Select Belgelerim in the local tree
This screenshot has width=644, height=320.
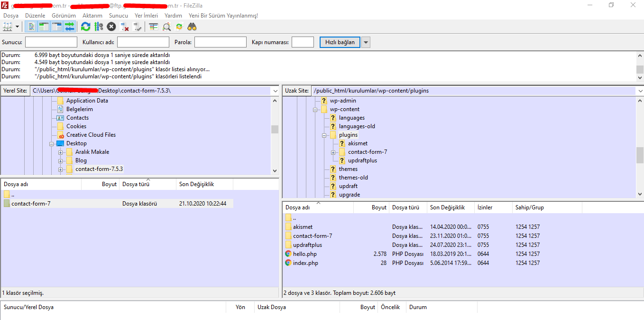[x=80, y=109]
